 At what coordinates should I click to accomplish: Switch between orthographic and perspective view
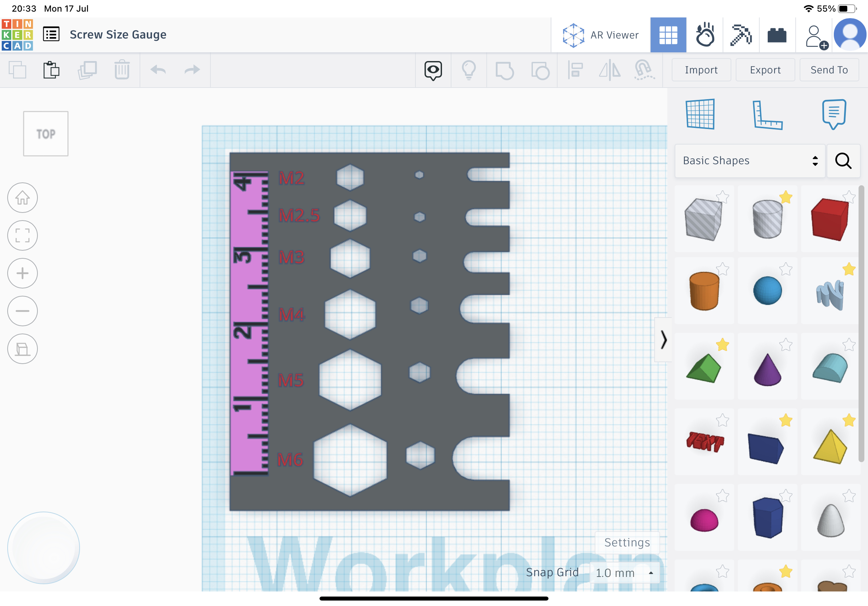(23, 349)
